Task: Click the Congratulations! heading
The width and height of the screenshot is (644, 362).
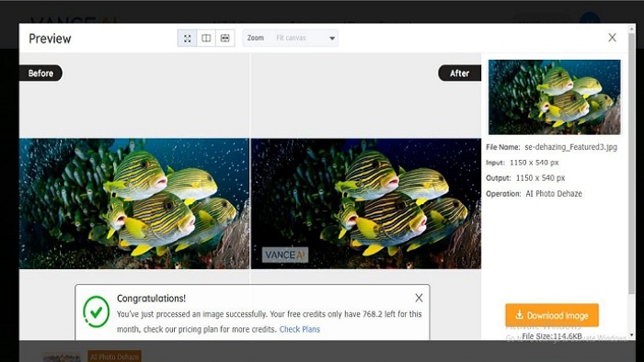Action: click(x=151, y=298)
